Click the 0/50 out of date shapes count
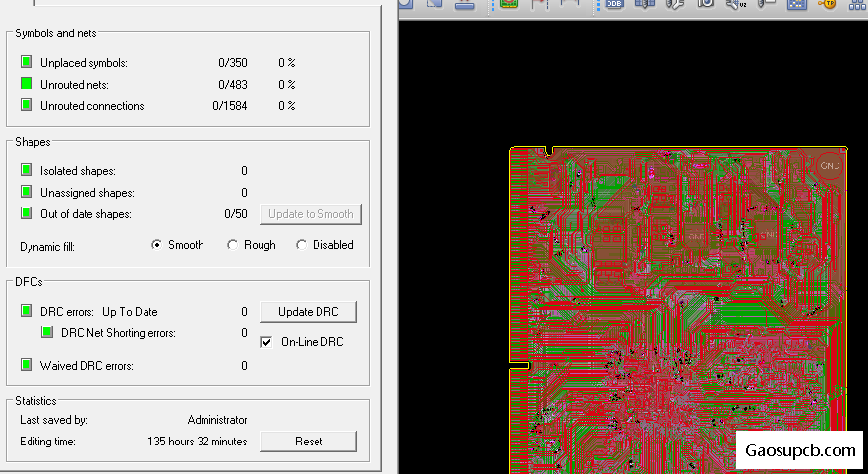Viewport: 868px width, 474px height. click(236, 214)
